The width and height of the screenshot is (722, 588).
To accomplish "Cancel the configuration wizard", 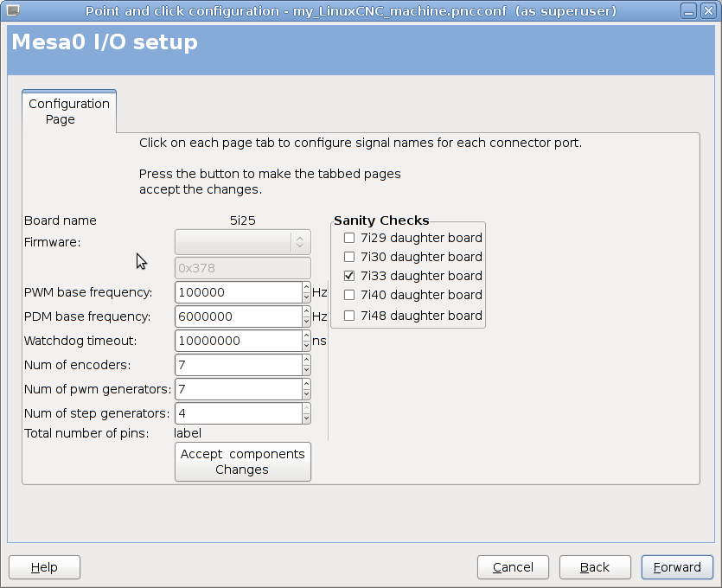I will point(513,567).
